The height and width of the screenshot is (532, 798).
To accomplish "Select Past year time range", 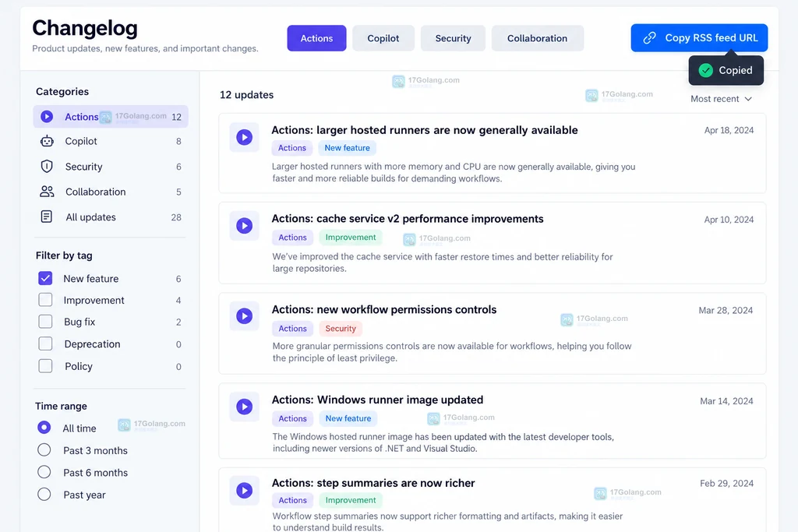I will click(x=44, y=494).
